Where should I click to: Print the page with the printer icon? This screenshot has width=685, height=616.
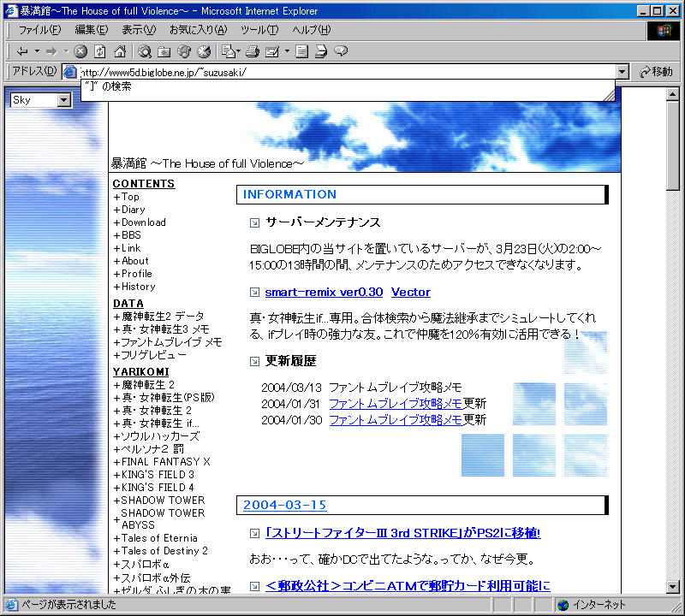point(253,51)
